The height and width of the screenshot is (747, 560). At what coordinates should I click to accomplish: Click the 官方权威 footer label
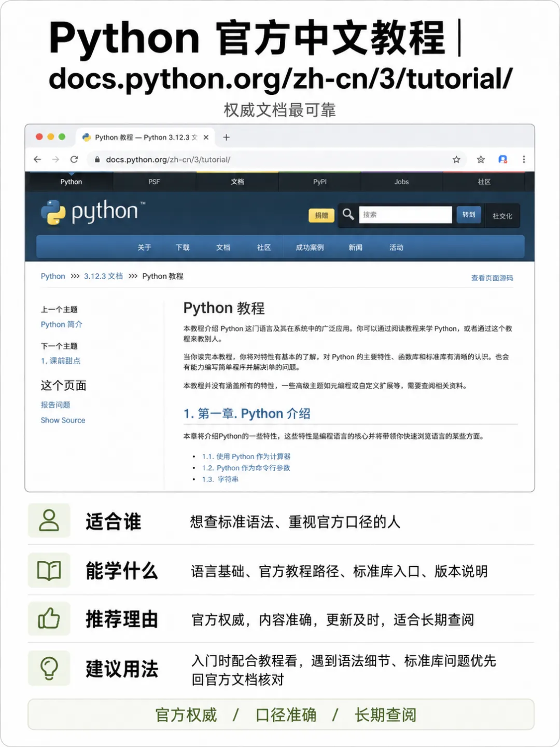click(x=186, y=715)
